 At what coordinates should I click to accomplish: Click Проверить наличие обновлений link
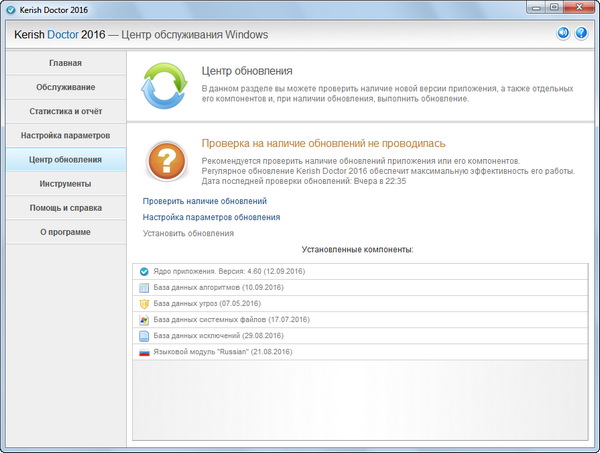205,201
